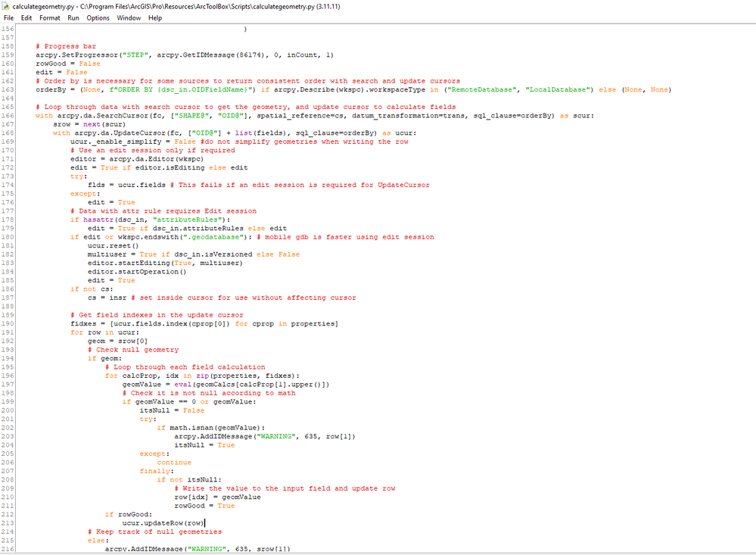The height and width of the screenshot is (555, 756).
Task: Click the '# Order by is necessary' comment line
Action: pyautogui.click(x=247, y=81)
